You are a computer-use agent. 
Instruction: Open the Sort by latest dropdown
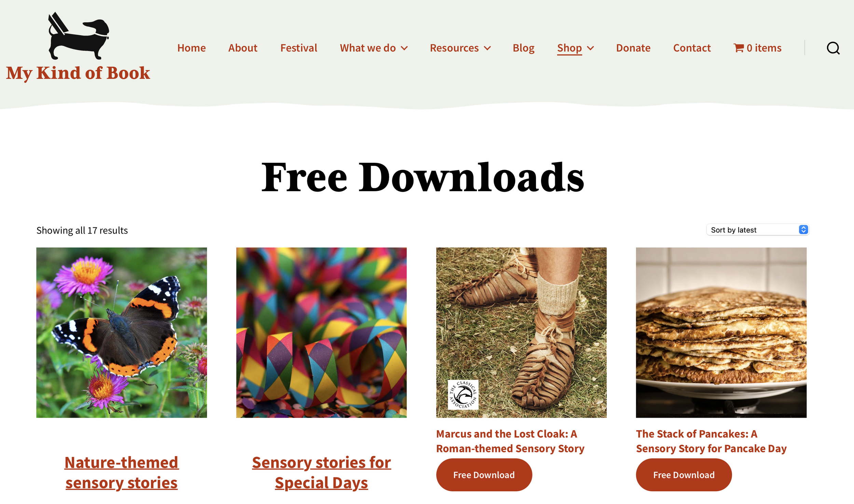pyautogui.click(x=757, y=230)
